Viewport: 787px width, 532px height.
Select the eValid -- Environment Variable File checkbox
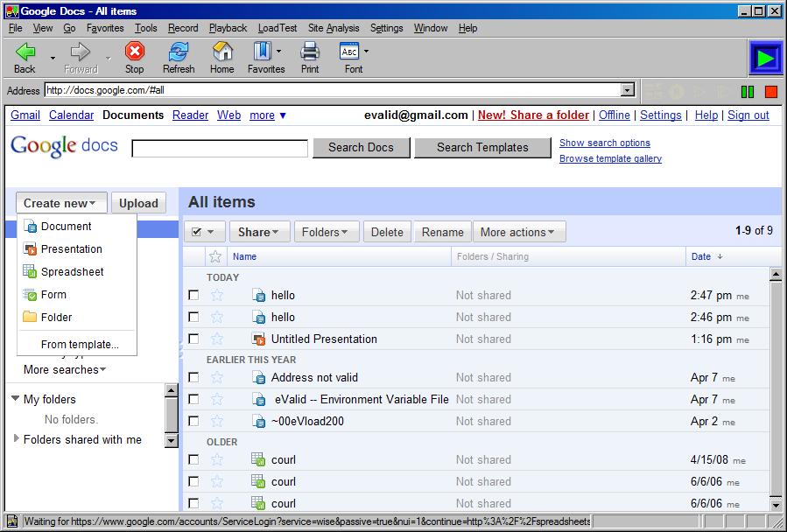coord(193,400)
